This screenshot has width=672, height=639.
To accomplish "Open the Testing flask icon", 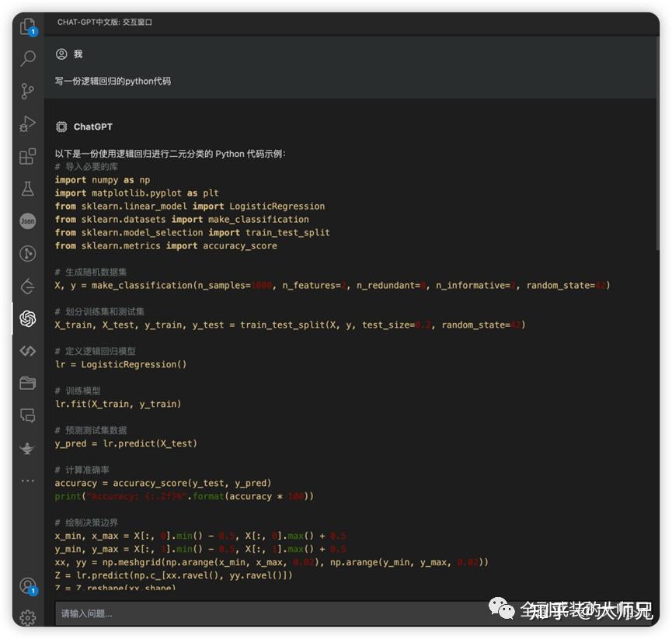I will pos(28,189).
